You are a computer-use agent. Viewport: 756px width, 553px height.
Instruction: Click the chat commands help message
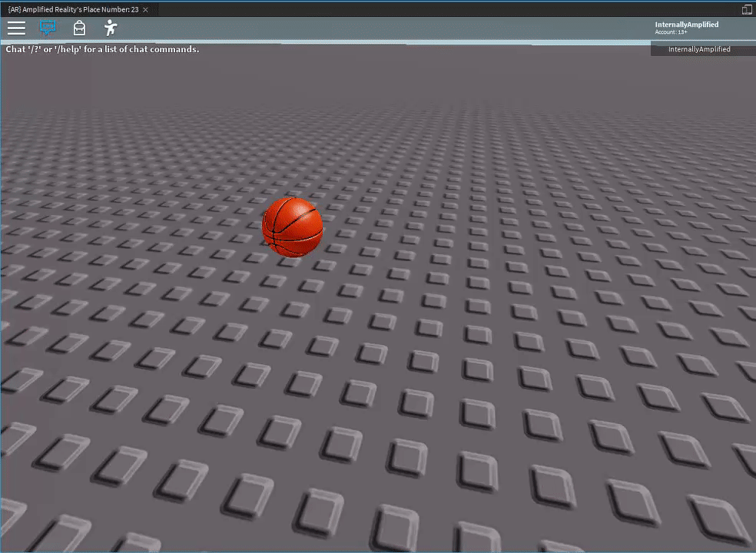[x=102, y=49]
